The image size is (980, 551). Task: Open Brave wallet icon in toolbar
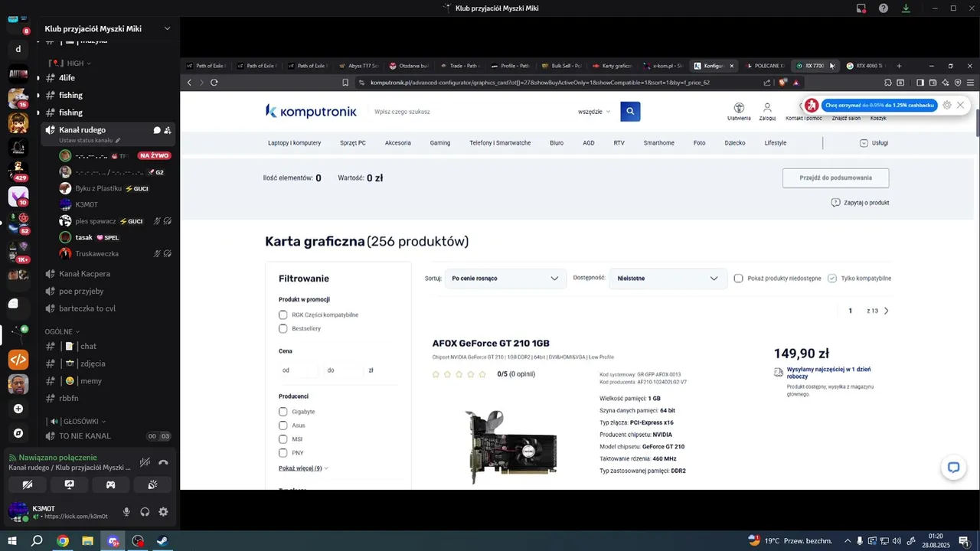(933, 83)
